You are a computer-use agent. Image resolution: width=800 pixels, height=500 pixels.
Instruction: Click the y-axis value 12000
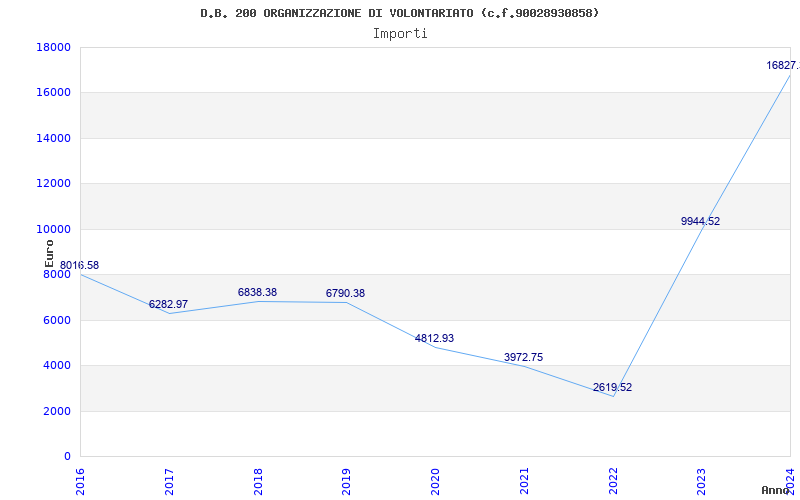click(x=54, y=184)
